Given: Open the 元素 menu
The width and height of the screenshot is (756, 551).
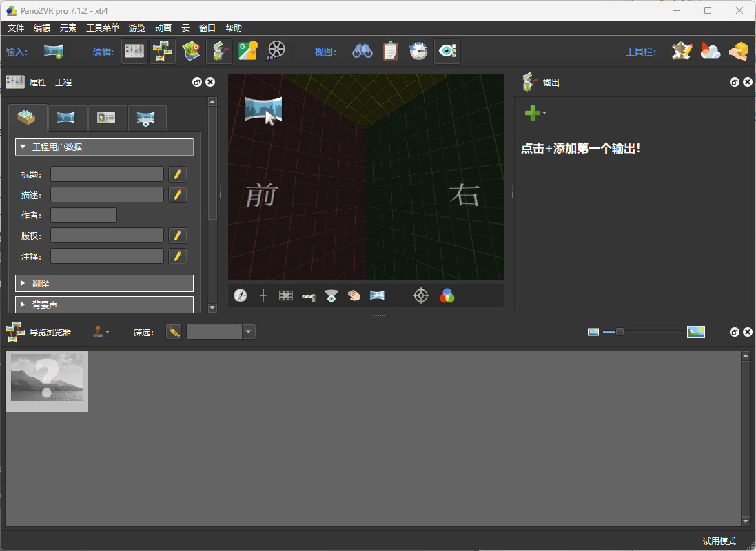Looking at the screenshot, I should [68, 28].
